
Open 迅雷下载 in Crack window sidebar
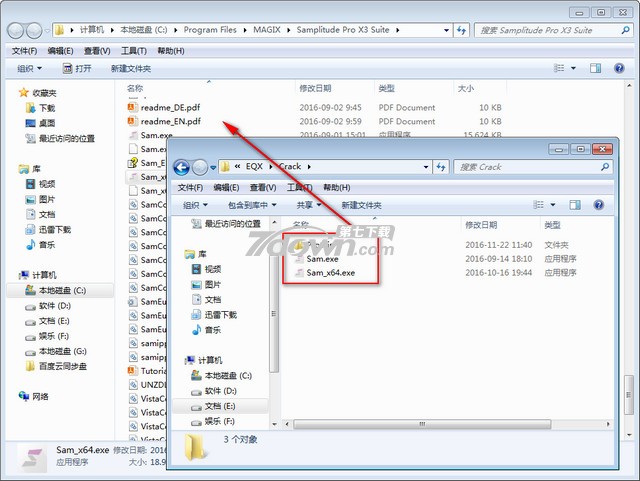point(214,314)
